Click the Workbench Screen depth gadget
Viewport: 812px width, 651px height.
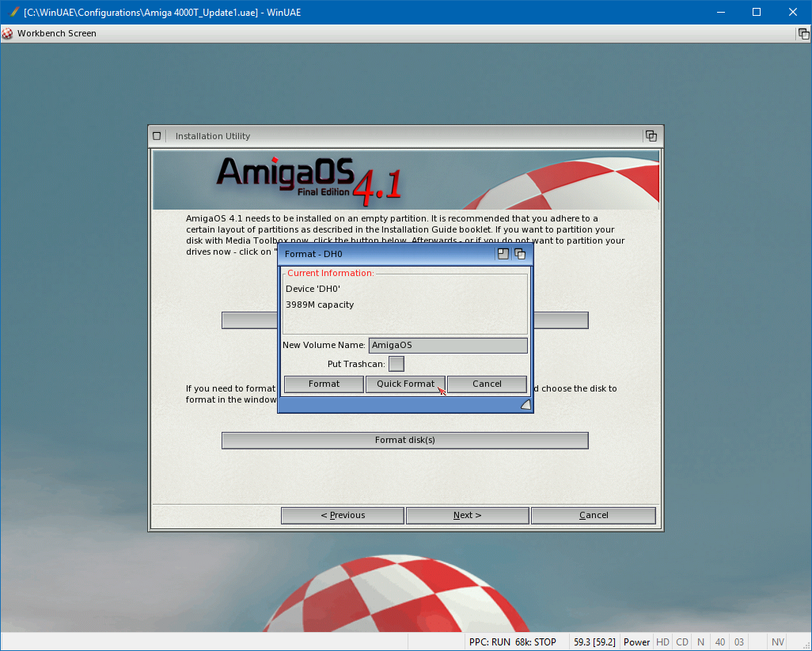click(803, 33)
